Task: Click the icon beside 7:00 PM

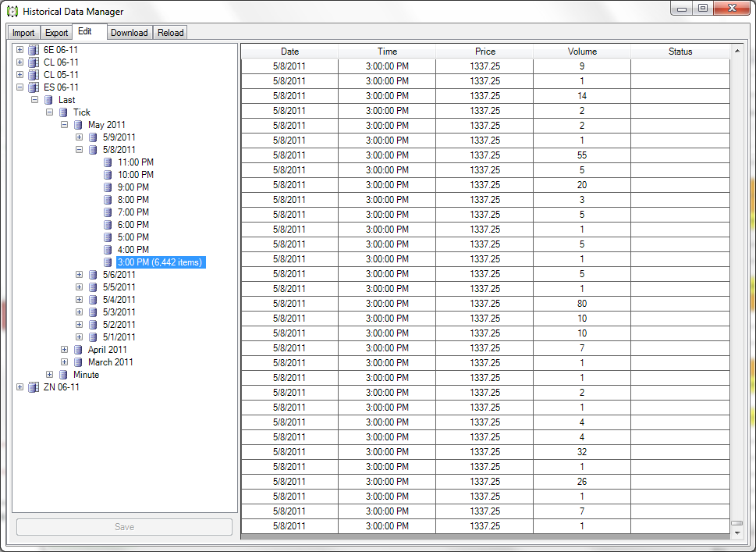Action: tap(108, 212)
